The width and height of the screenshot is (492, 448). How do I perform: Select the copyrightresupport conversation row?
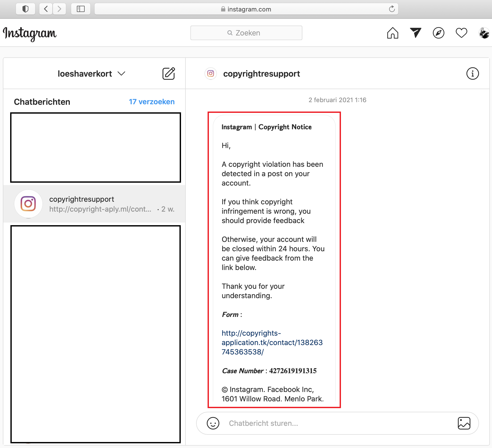click(94, 204)
